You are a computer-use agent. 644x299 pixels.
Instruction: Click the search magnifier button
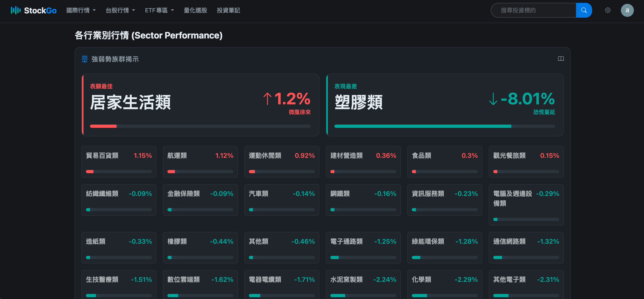pyautogui.click(x=584, y=10)
